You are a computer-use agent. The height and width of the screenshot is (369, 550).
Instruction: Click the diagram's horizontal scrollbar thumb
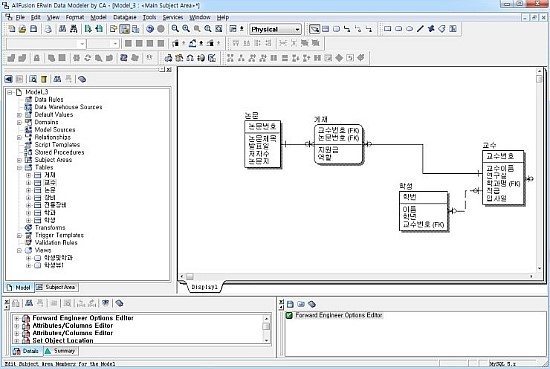189,276
